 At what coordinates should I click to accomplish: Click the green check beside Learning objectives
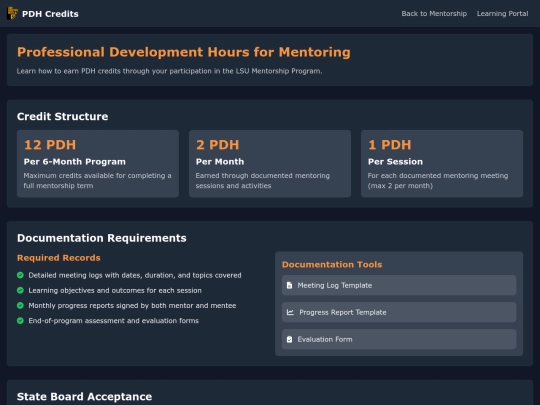click(20, 290)
